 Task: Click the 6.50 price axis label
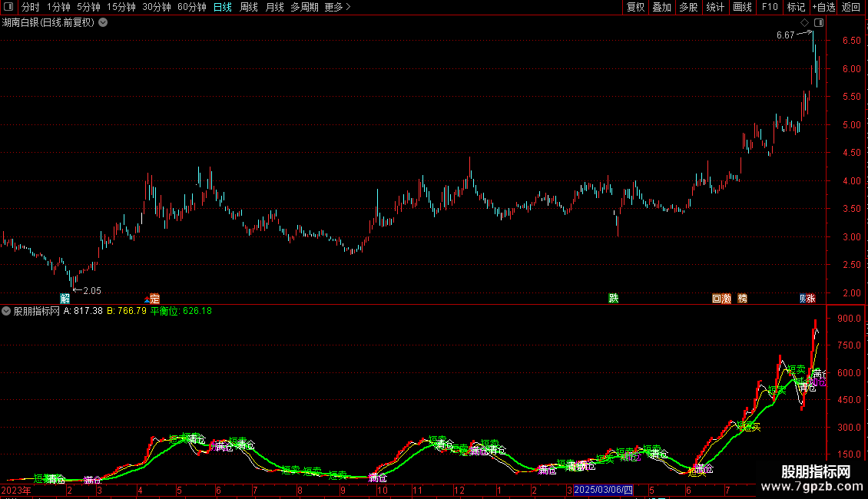tap(851, 41)
